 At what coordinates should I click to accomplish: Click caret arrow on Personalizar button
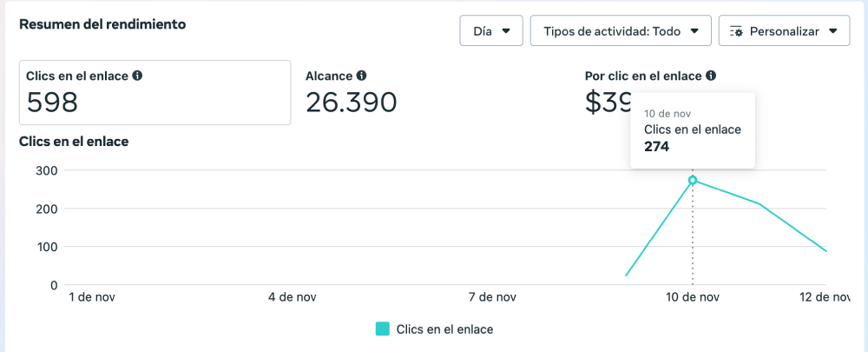(833, 31)
